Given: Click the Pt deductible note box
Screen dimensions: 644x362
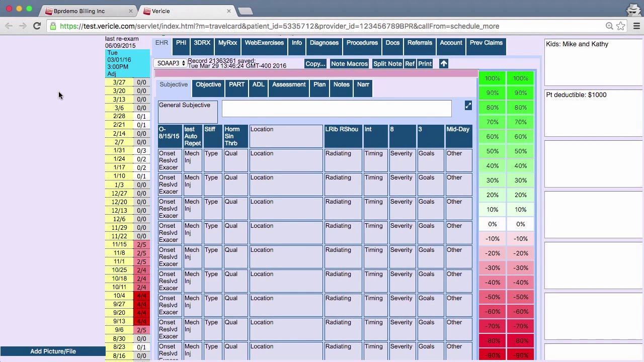Looking at the screenshot, I should coord(593,113).
